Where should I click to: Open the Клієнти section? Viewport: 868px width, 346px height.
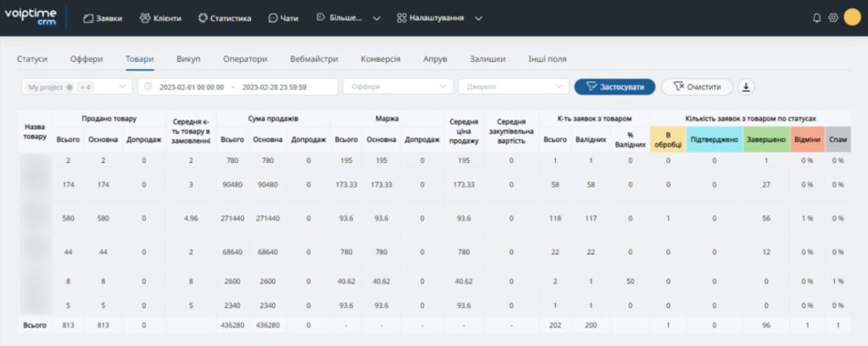pos(160,19)
